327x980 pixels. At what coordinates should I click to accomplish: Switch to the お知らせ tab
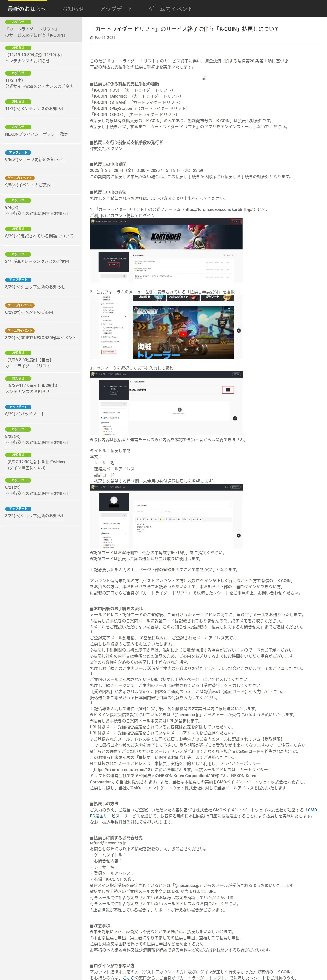(73, 9)
